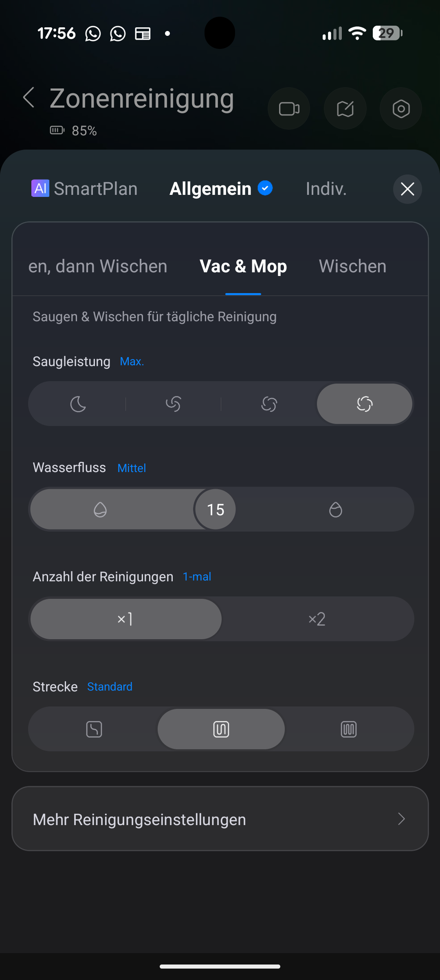
Task: Select the standard route pattern option
Action: (221, 729)
